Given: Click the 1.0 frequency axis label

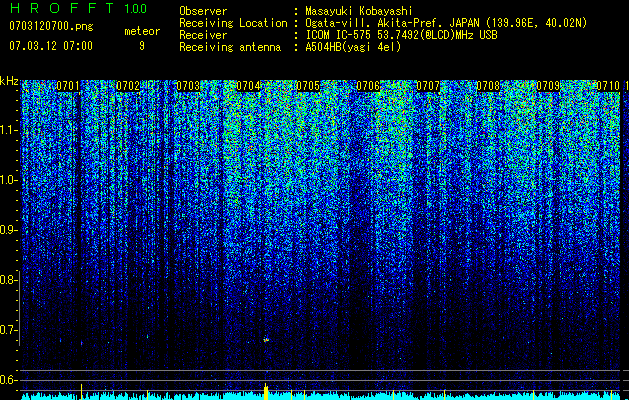Looking at the screenshot, I should point(9,180).
